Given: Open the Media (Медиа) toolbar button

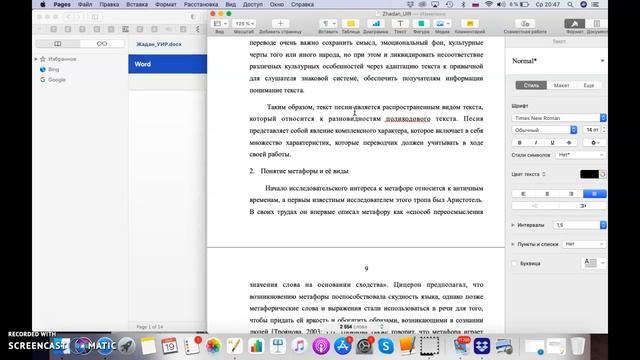Looking at the screenshot, I should point(442,24).
